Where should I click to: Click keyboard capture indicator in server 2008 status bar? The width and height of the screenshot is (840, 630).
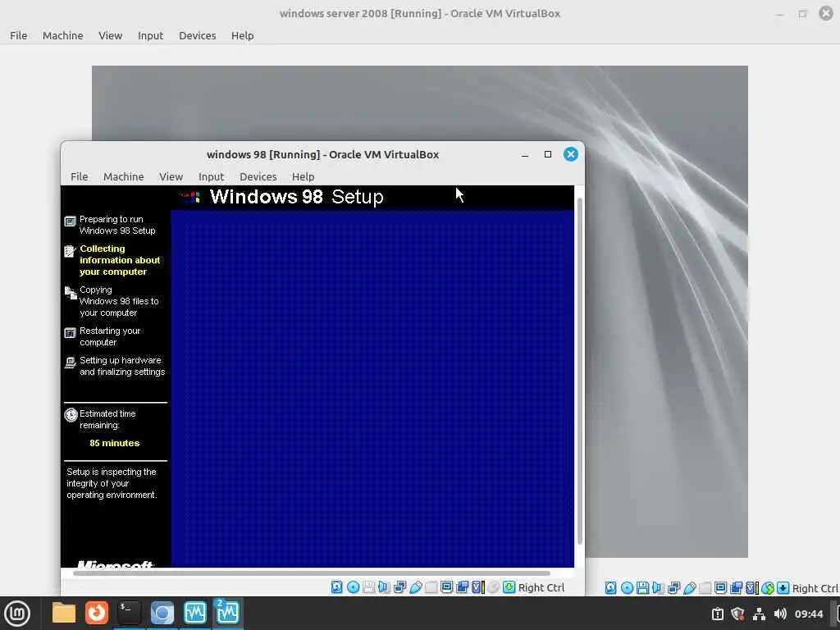click(x=783, y=588)
